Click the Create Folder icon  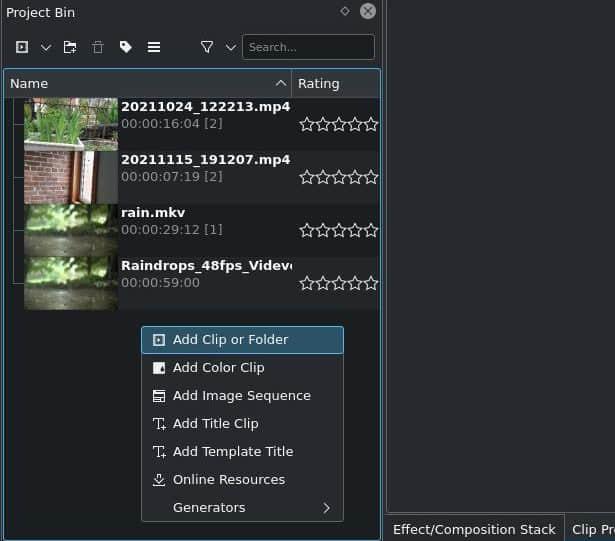click(x=70, y=47)
